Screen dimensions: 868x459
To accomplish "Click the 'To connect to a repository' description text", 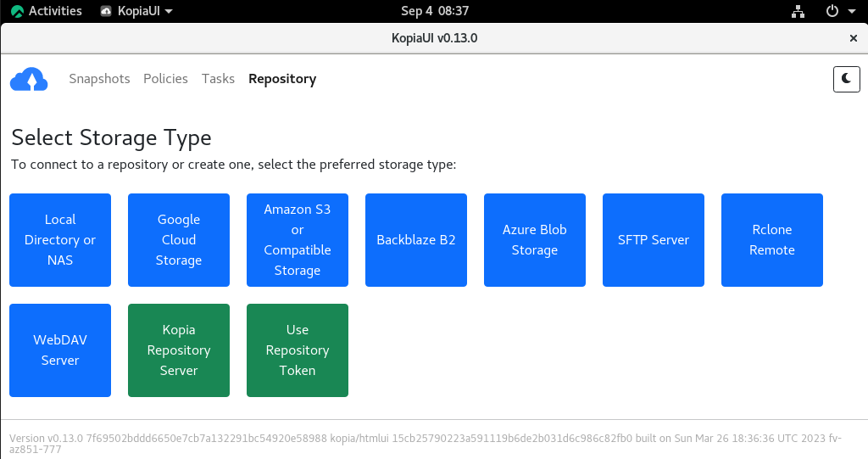I will (x=234, y=165).
